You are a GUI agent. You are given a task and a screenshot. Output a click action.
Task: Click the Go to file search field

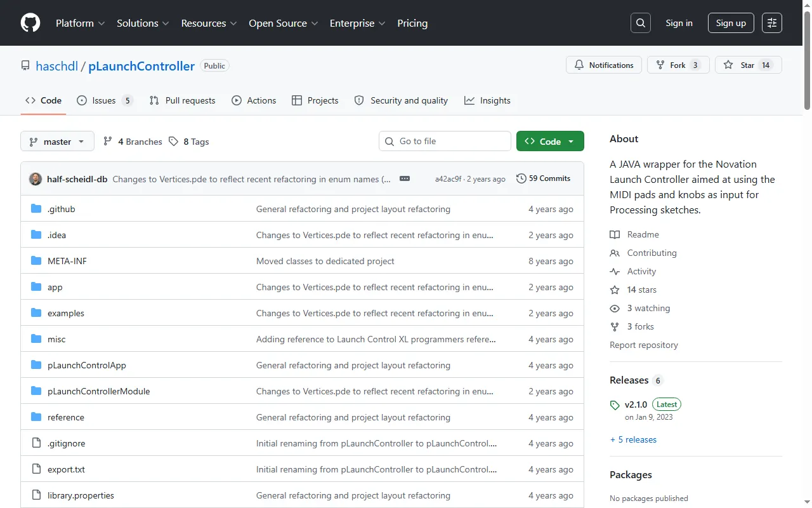(445, 141)
